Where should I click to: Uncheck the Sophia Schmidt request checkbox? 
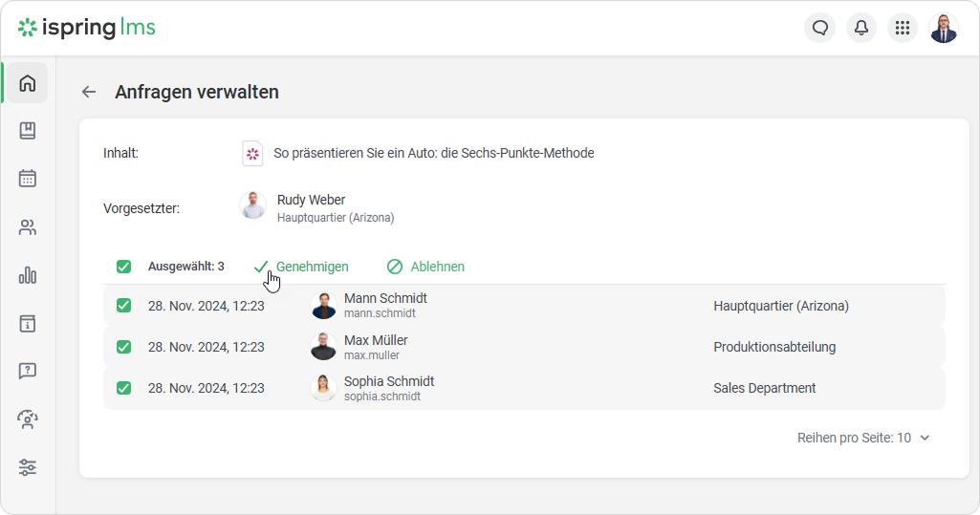click(123, 388)
